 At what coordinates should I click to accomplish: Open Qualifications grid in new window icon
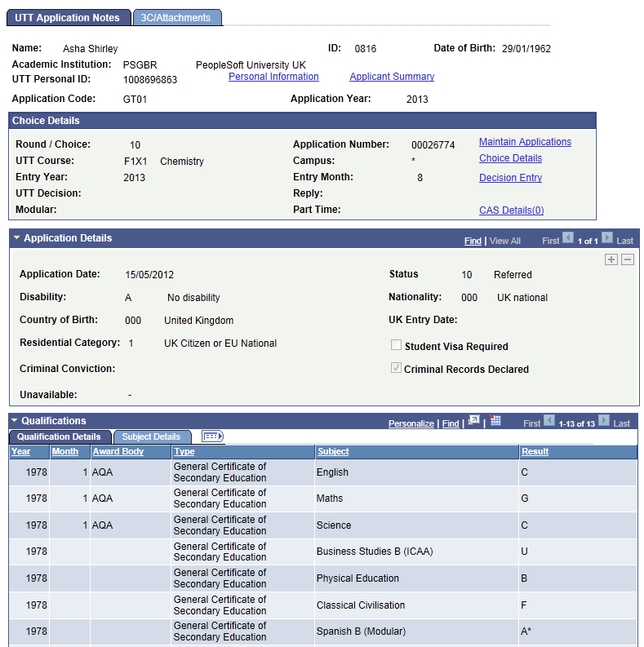pyautogui.click(x=474, y=421)
